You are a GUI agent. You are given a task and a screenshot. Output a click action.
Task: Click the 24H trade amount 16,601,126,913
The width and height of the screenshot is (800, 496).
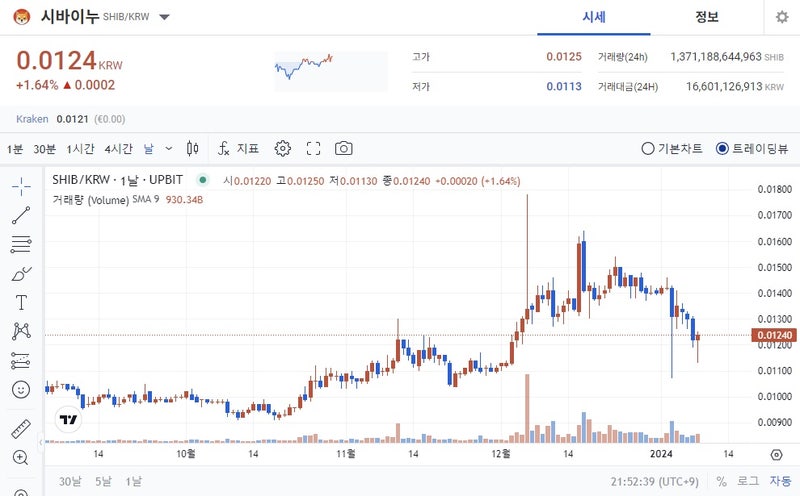click(x=724, y=86)
